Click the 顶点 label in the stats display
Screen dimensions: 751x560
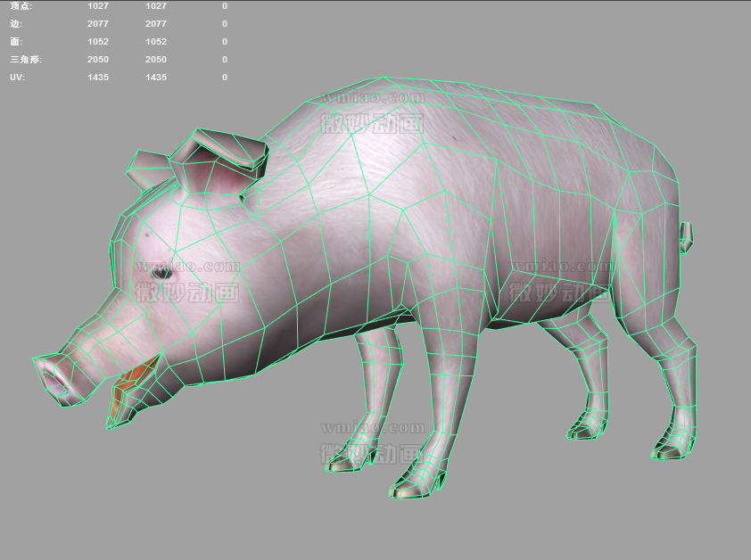[21, 6]
